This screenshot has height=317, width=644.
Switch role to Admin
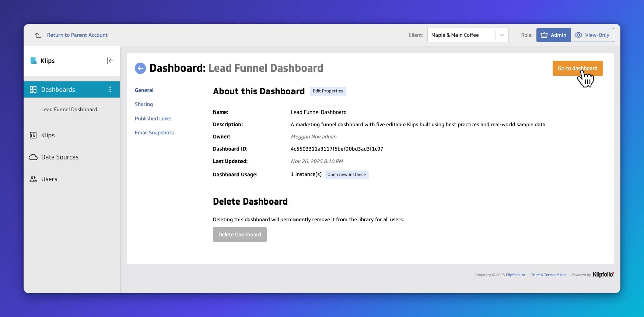(553, 35)
